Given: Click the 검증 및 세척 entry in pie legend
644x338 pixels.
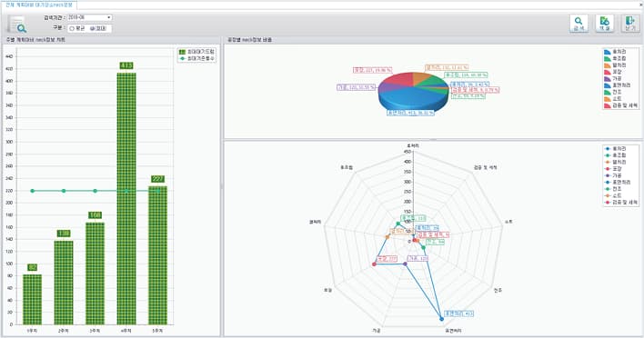Looking at the screenshot, I should 621,105.
